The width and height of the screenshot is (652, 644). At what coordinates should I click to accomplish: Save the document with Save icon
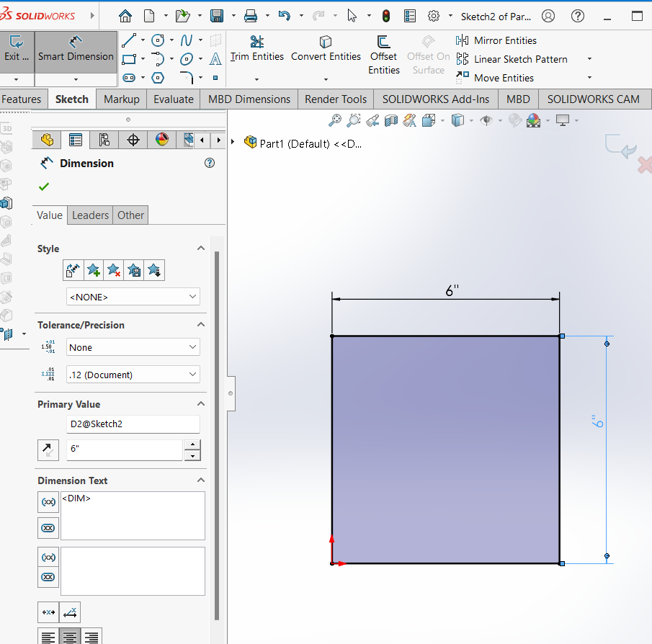pos(217,17)
